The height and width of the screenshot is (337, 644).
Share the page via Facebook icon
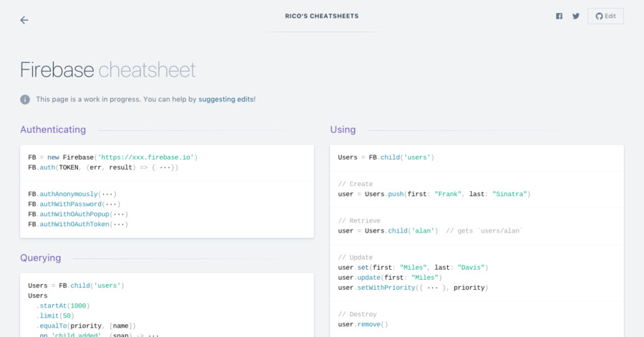559,16
